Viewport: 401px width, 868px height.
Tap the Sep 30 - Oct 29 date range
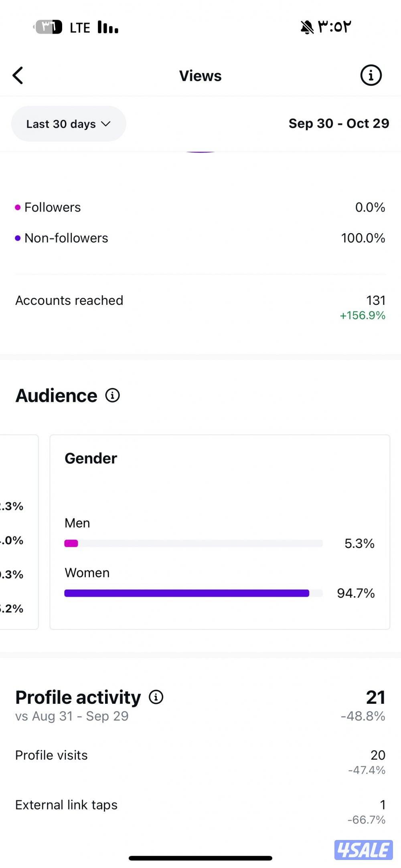point(338,123)
